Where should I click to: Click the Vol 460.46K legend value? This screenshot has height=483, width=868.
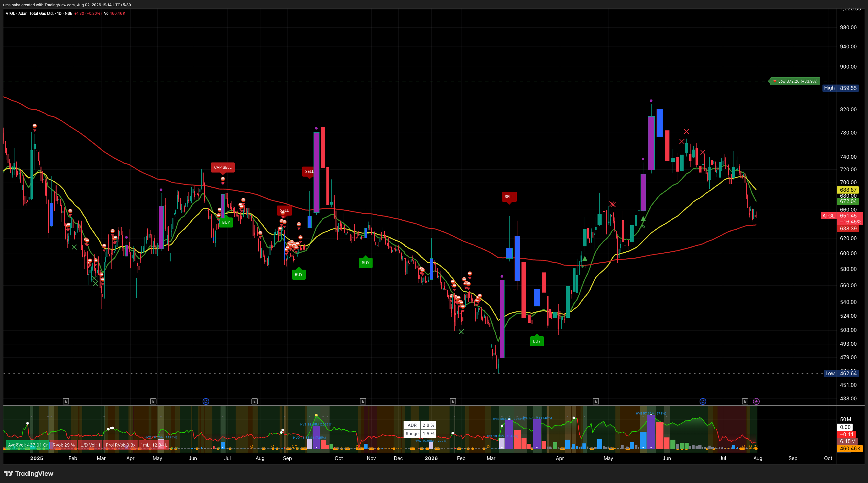(115, 14)
